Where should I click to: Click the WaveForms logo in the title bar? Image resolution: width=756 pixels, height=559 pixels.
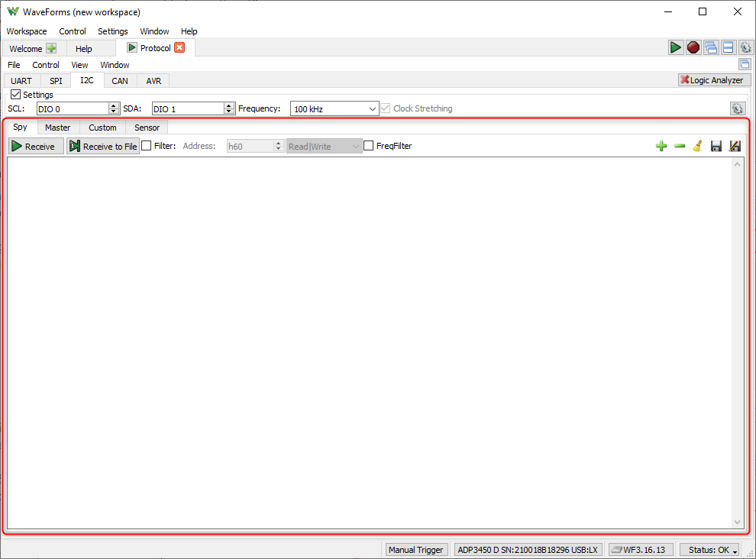12,11
